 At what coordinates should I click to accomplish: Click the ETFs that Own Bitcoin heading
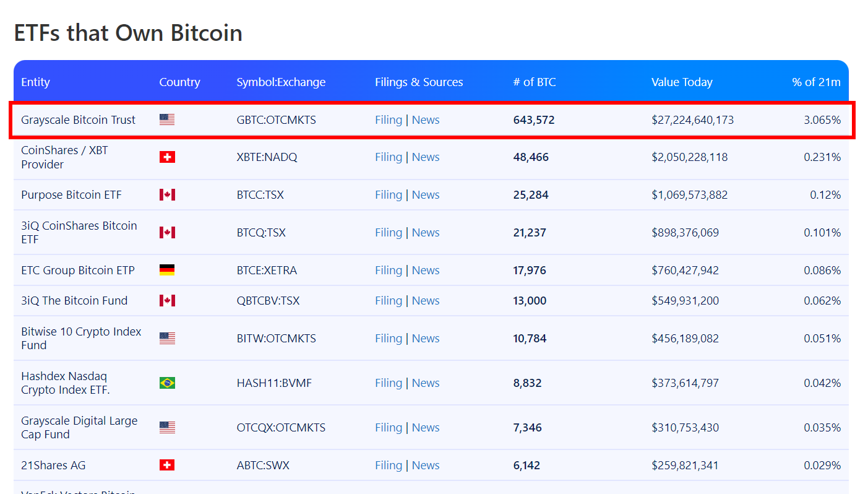(128, 33)
